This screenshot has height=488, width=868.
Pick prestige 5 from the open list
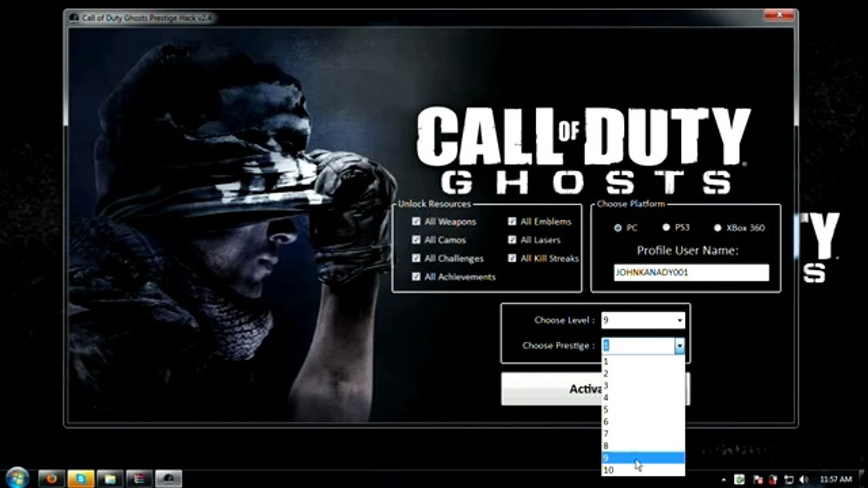click(643, 410)
